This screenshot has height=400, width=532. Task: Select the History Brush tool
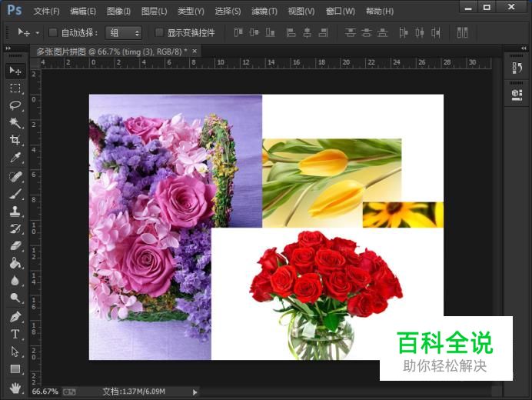(15, 228)
